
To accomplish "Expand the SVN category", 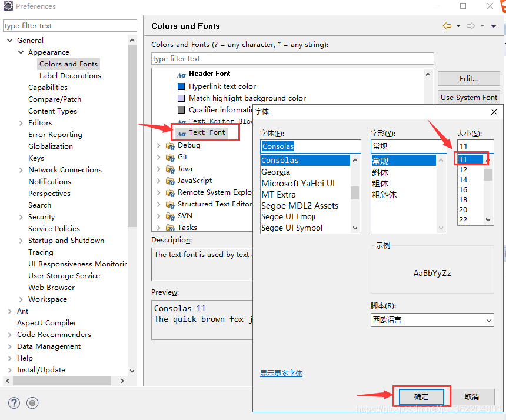I will 158,216.
